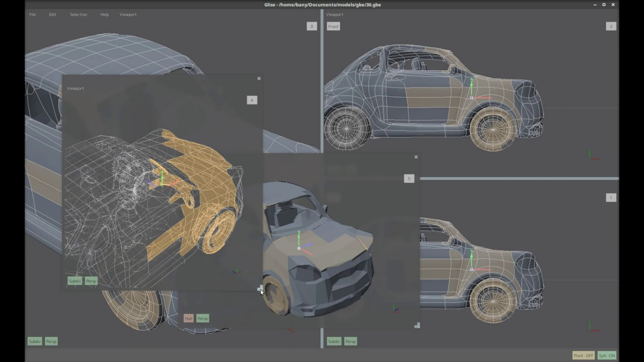Toggle Hull display mode in viewport 5
This screenshot has height=362, width=644.
coord(188,318)
